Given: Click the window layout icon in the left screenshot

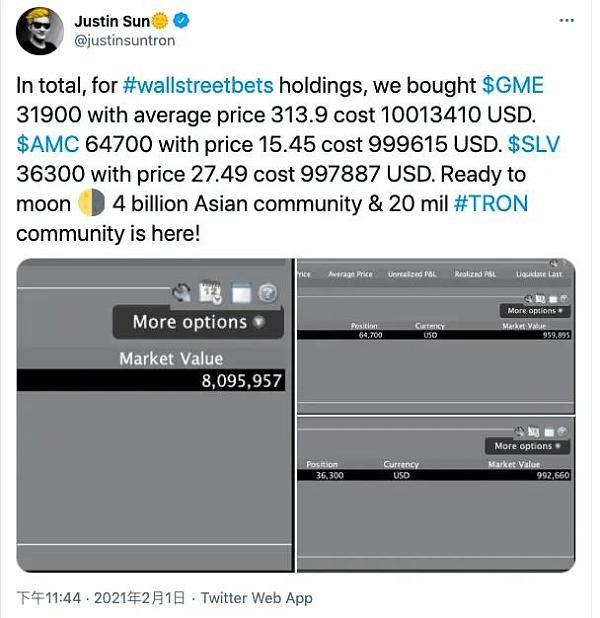Looking at the screenshot, I should (x=240, y=292).
